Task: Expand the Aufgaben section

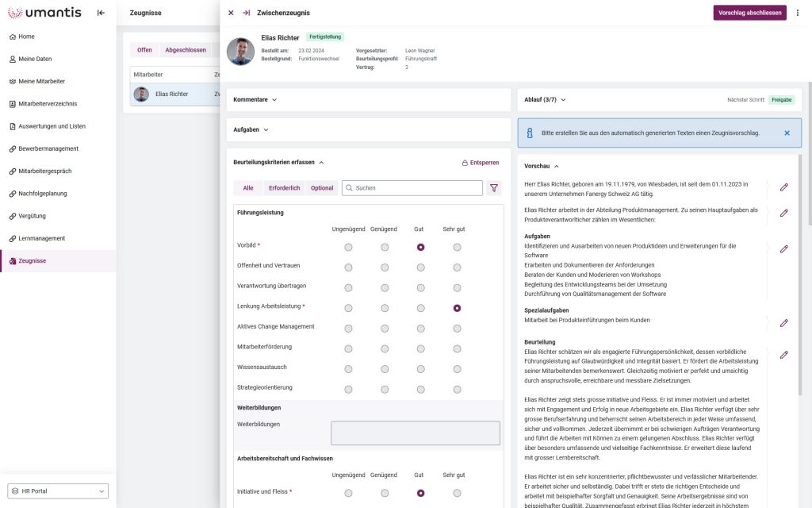Action: (251, 129)
